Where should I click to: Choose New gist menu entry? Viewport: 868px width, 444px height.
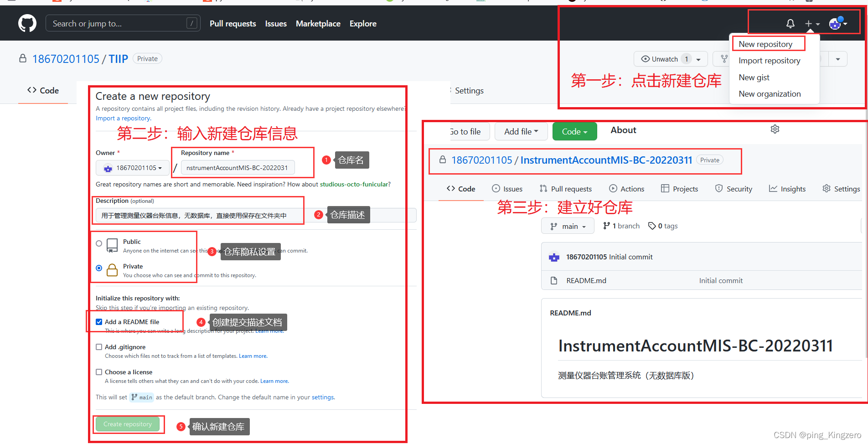754,77
